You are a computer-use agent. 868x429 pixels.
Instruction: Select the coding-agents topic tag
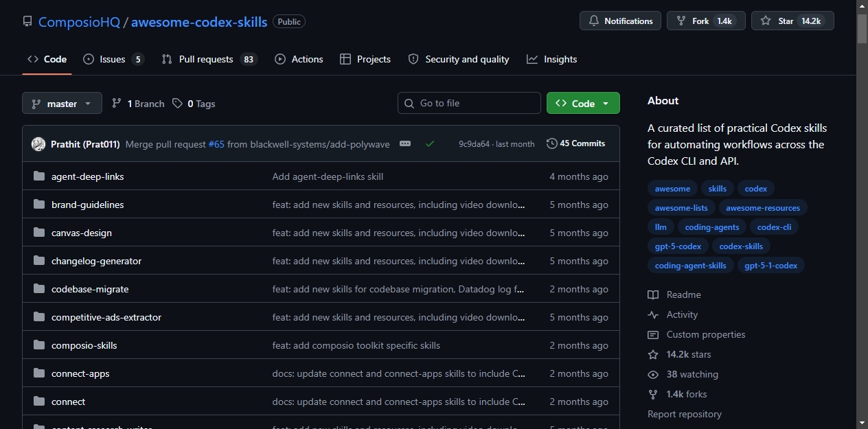click(x=712, y=227)
